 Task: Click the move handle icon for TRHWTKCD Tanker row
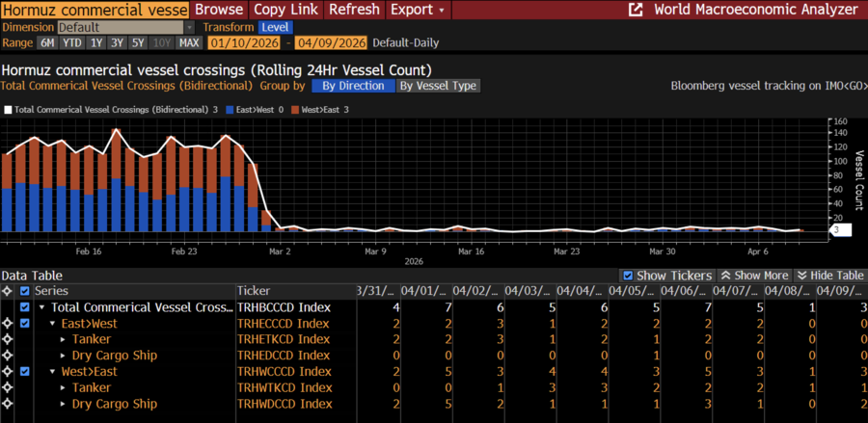point(8,388)
